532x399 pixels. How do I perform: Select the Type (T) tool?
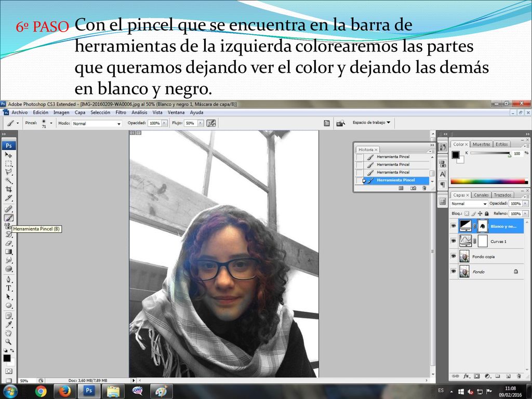(x=8, y=288)
